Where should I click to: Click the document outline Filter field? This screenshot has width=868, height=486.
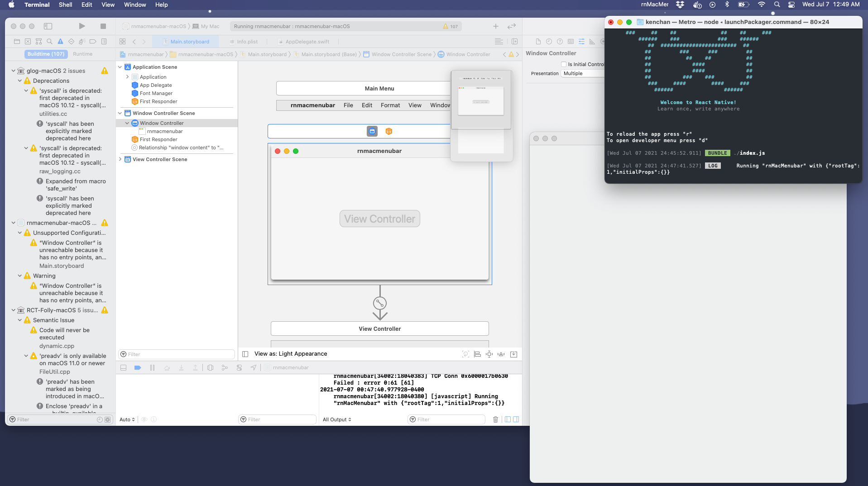[177, 354]
